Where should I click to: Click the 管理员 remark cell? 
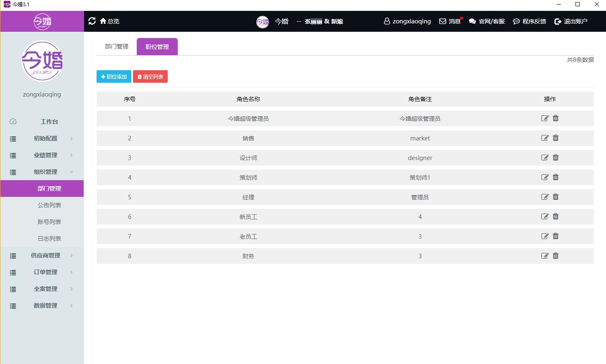(x=420, y=197)
